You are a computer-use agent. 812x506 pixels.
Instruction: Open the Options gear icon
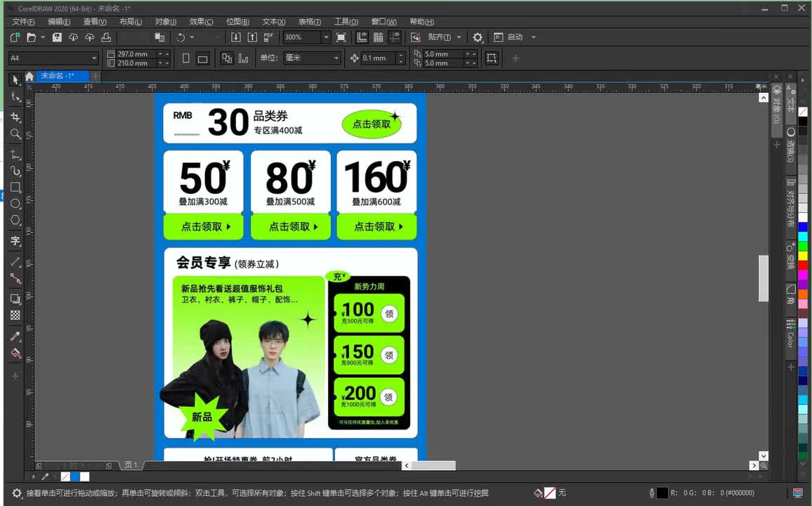click(x=478, y=37)
